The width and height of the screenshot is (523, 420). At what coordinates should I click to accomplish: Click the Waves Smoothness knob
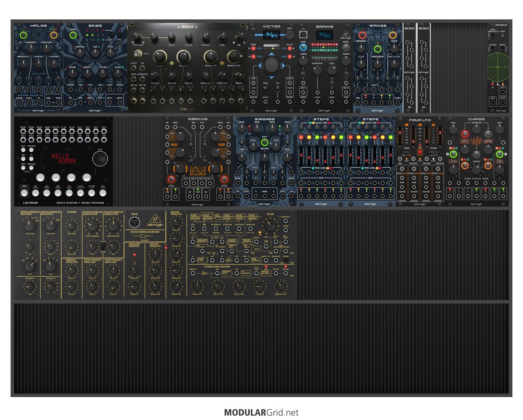click(378, 64)
